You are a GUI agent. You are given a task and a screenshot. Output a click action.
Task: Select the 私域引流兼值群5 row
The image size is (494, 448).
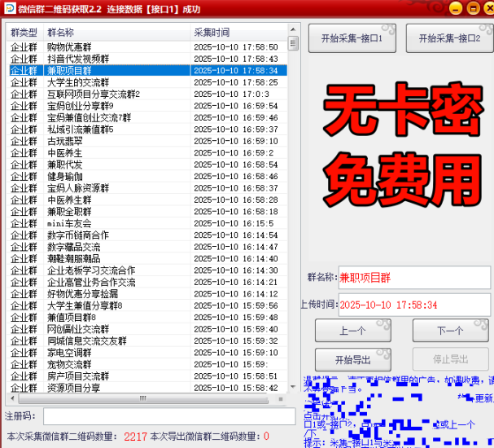pyautogui.click(x=146, y=130)
